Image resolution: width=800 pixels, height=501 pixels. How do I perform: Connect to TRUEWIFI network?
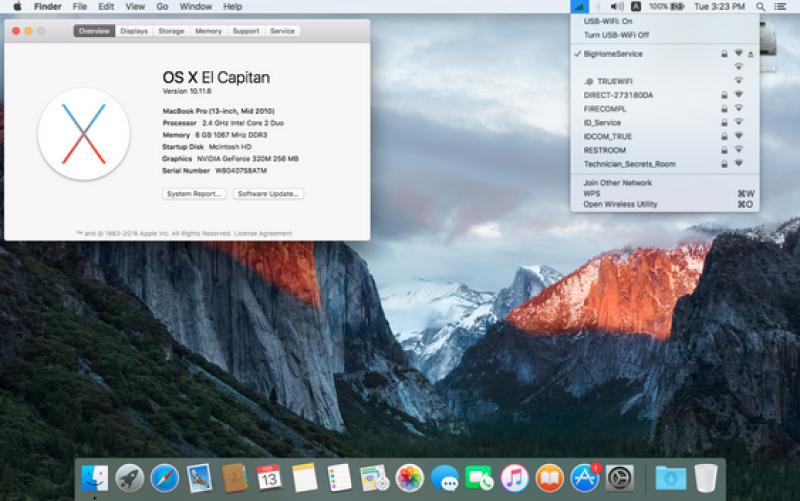[x=665, y=81]
